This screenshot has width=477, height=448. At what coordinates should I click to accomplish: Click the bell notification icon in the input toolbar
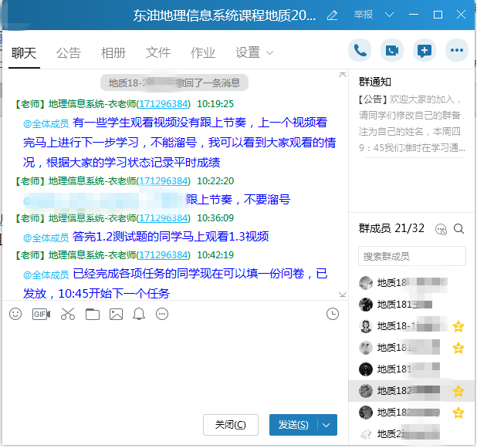(x=139, y=314)
